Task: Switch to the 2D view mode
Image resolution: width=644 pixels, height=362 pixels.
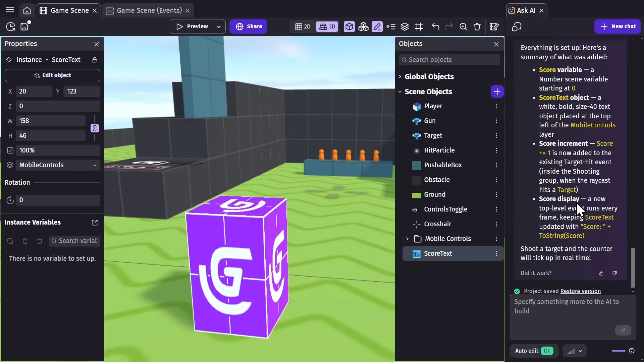Action: click(x=303, y=26)
